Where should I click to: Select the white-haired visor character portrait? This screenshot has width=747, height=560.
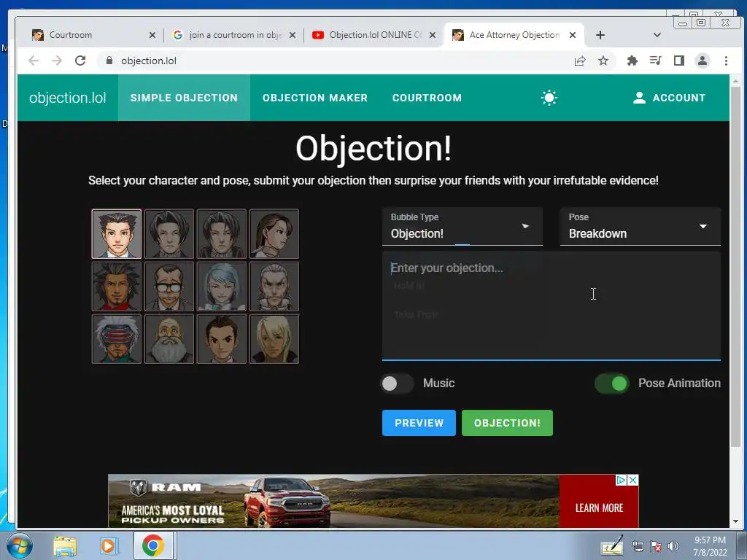(117, 338)
